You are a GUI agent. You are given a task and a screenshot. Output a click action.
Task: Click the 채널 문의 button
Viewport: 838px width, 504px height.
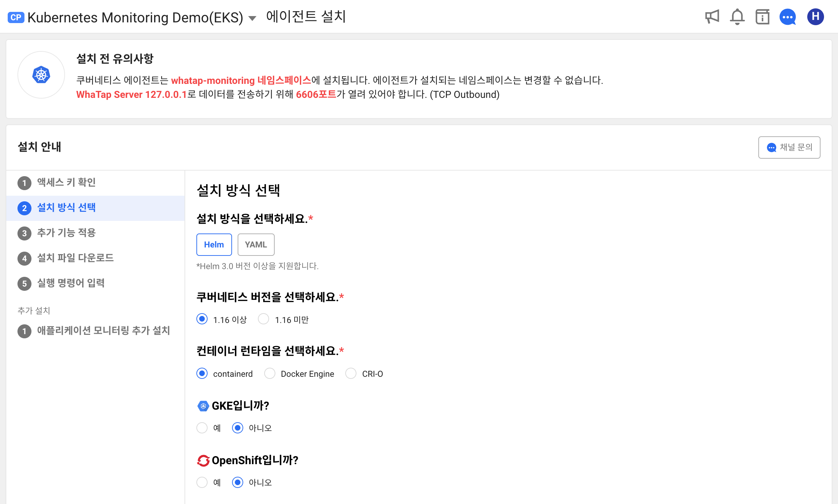(789, 147)
